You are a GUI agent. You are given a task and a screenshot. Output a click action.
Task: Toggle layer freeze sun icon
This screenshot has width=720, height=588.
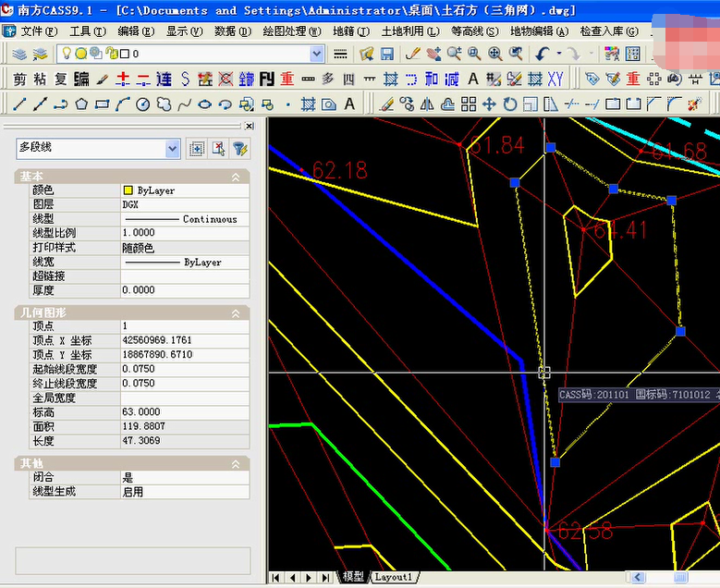pyautogui.click(x=80, y=54)
